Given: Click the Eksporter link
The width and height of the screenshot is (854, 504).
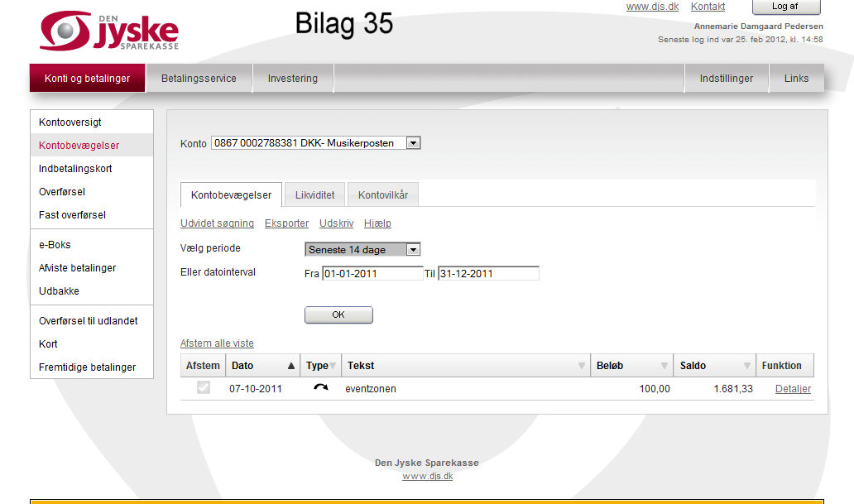Looking at the screenshot, I should coord(286,223).
